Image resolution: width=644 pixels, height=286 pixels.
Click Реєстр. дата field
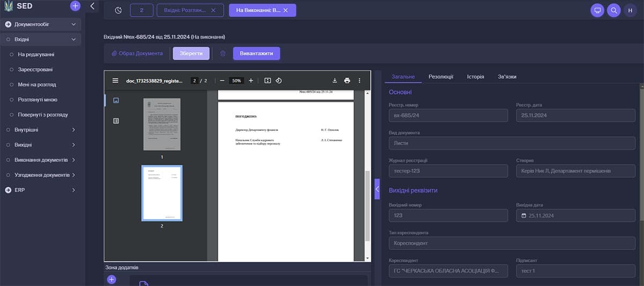pos(576,115)
